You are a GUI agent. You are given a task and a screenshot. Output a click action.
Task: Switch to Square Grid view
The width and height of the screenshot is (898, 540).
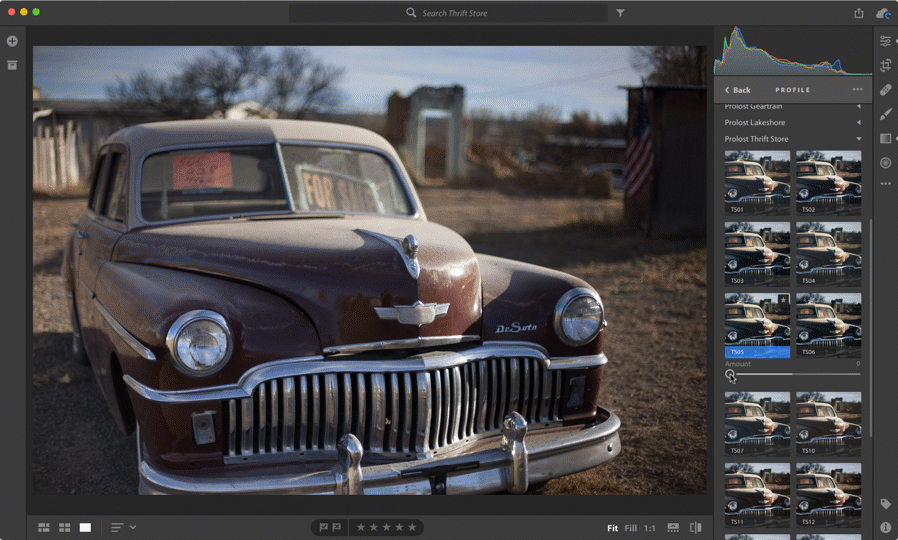click(x=65, y=527)
